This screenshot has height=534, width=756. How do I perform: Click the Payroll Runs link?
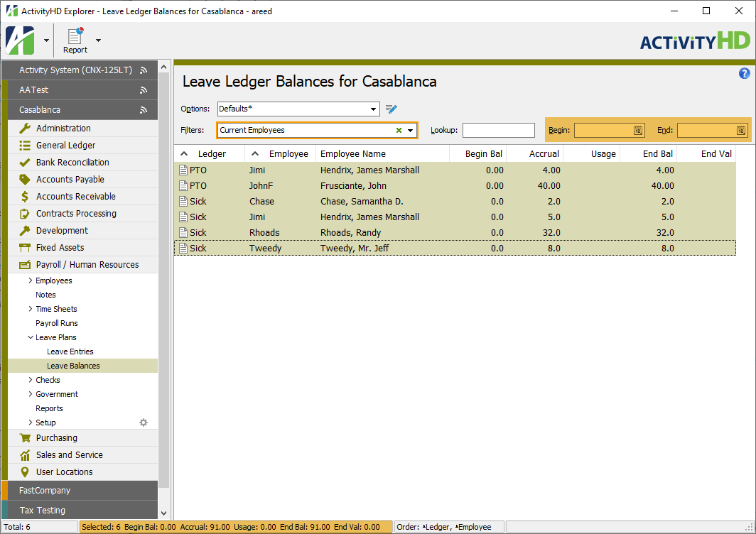click(x=57, y=323)
